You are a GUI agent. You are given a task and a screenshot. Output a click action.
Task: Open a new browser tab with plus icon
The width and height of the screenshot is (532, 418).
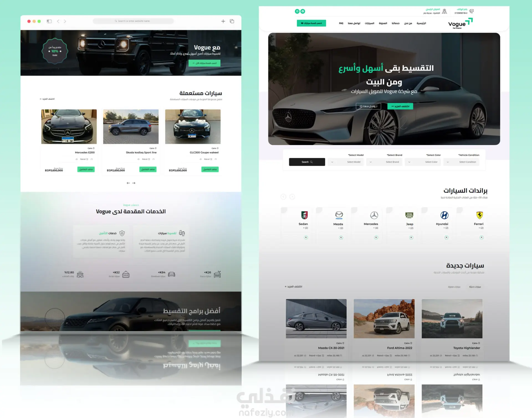point(223,21)
